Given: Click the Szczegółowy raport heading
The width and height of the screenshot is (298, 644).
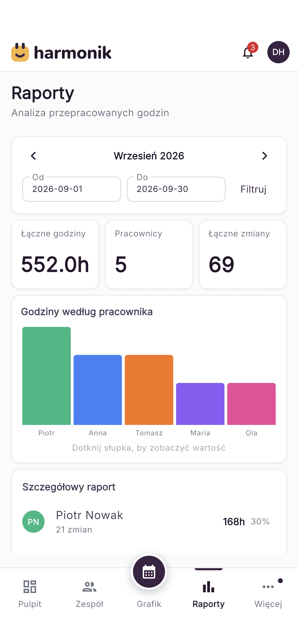Looking at the screenshot, I should (69, 487).
